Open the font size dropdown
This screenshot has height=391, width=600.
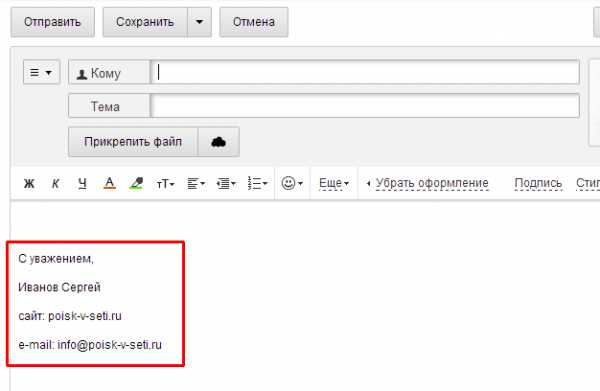[165, 184]
